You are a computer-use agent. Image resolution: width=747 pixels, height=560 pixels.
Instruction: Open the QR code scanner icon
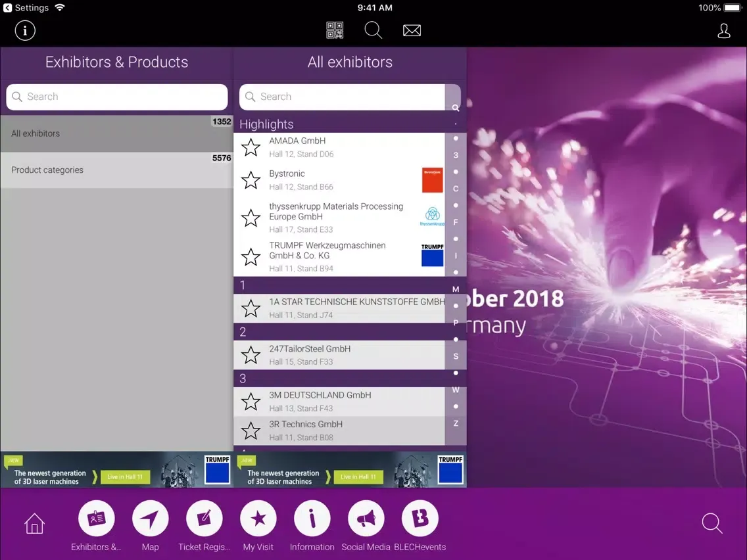335,30
